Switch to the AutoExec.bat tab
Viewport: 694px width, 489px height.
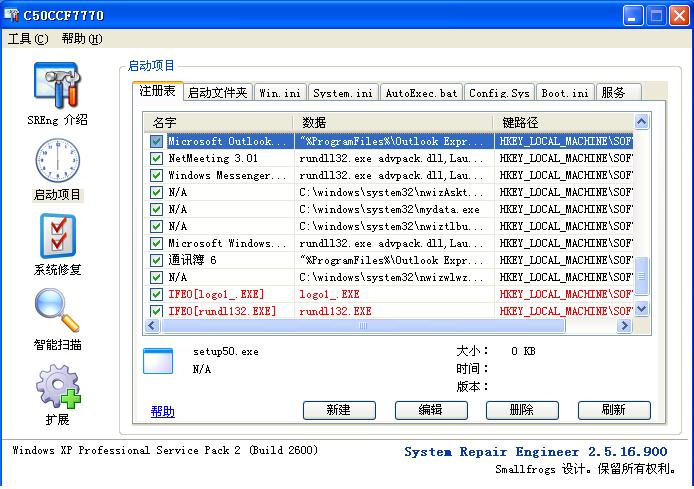click(x=421, y=92)
